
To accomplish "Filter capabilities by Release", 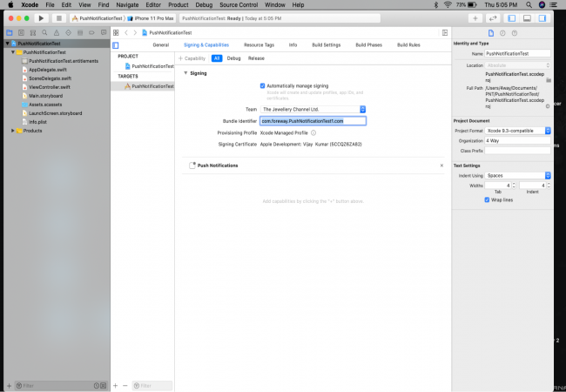I will [x=256, y=58].
